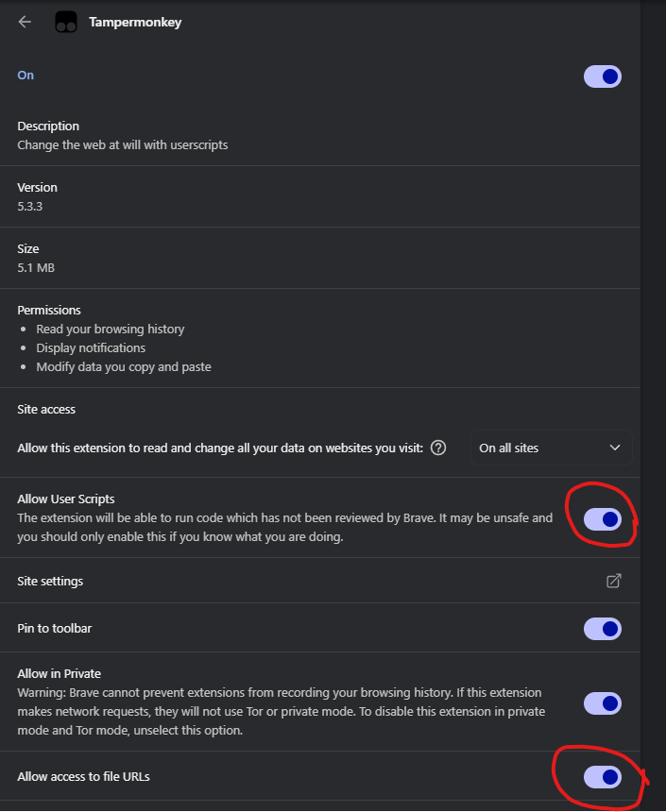Click the Site settings label
The width and height of the screenshot is (666, 812).
coord(50,581)
